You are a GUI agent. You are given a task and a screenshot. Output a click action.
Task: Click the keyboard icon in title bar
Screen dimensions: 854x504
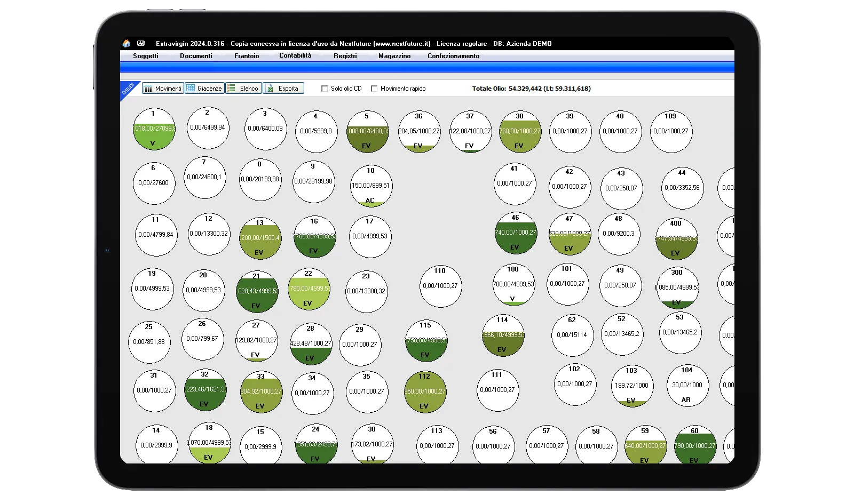[141, 43]
